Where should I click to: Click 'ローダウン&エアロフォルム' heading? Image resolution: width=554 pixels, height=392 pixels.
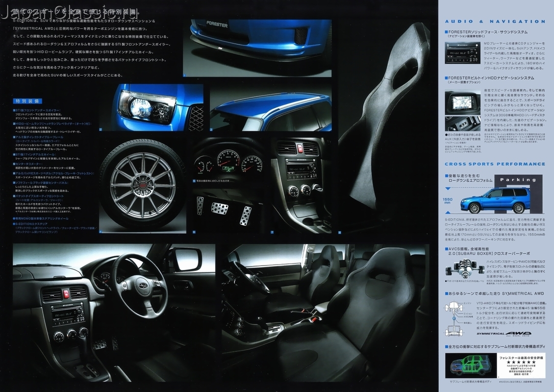coord(470,180)
